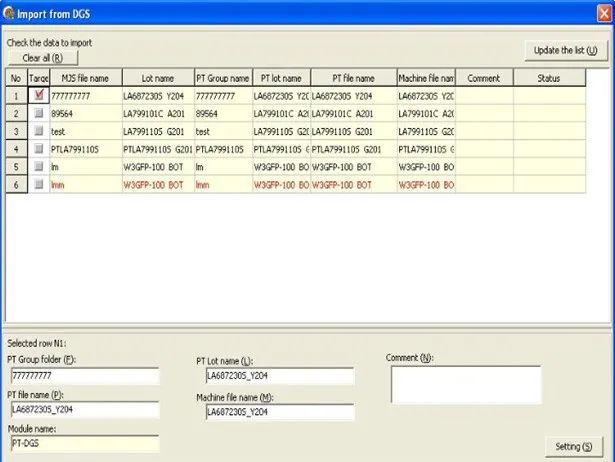Click into the PT file name field
The image size is (615, 462).
coord(84,409)
